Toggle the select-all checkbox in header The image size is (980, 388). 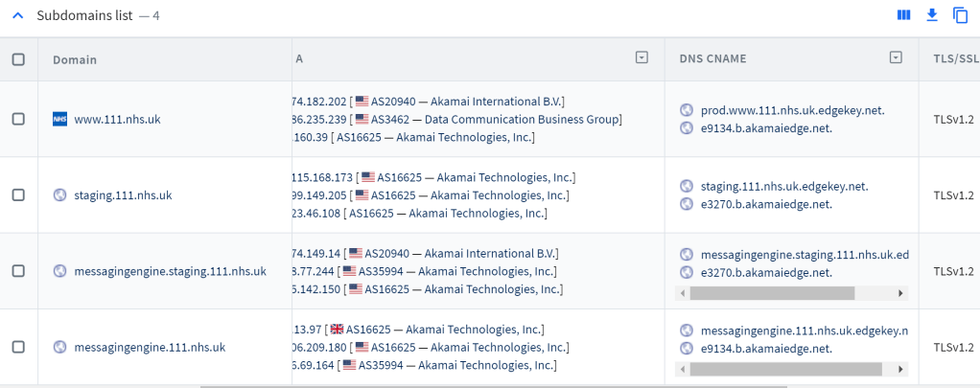click(18, 59)
